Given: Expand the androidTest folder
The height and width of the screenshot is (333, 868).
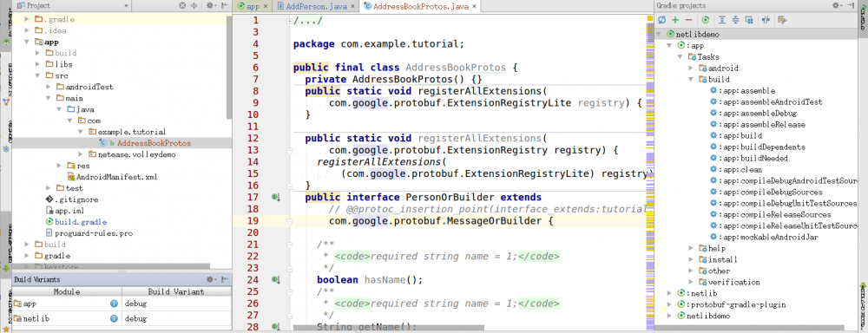Looking at the screenshot, I should coord(49,87).
